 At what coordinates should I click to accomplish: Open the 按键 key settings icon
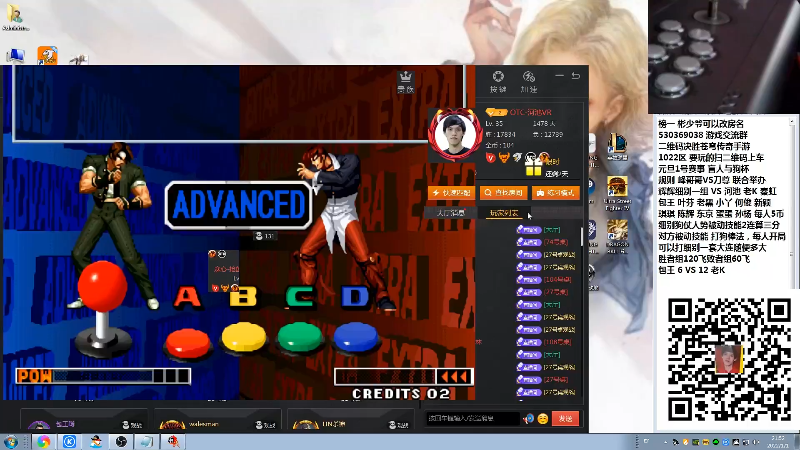pyautogui.click(x=498, y=82)
